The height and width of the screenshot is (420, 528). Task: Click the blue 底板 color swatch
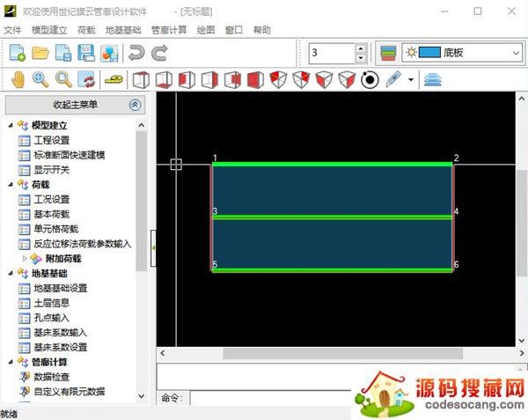(429, 53)
